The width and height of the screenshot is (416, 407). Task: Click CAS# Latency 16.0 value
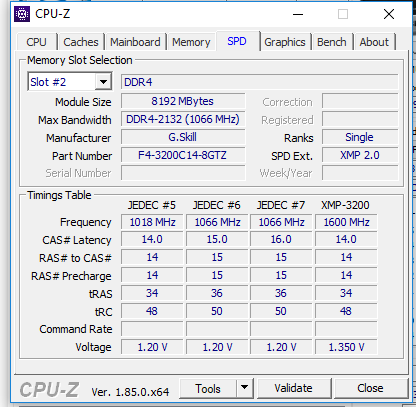pos(281,239)
